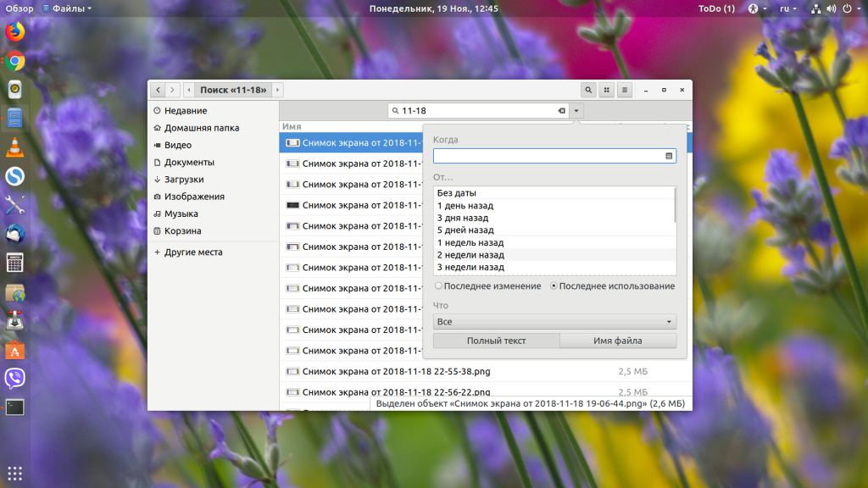The width and height of the screenshot is (868, 488).
Task: Switch to grid view with the view toggle
Action: (x=607, y=90)
